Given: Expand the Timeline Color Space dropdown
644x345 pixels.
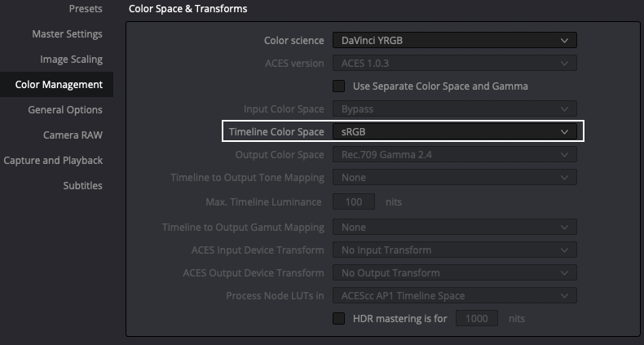Looking at the screenshot, I should coord(455,132).
